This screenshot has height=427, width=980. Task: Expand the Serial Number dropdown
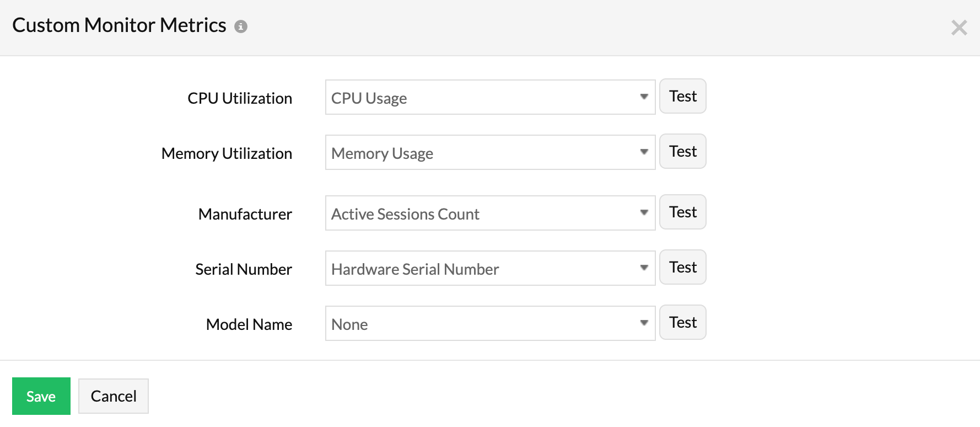[490, 269]
